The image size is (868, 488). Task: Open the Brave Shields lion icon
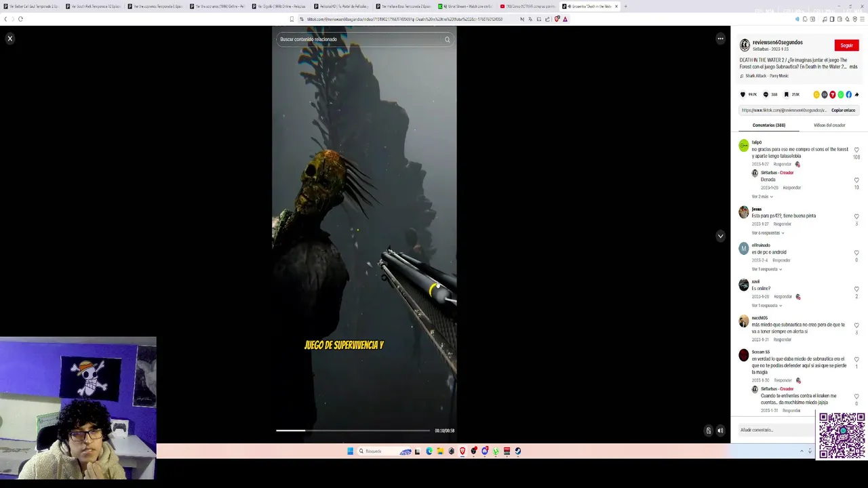point(557,19)
